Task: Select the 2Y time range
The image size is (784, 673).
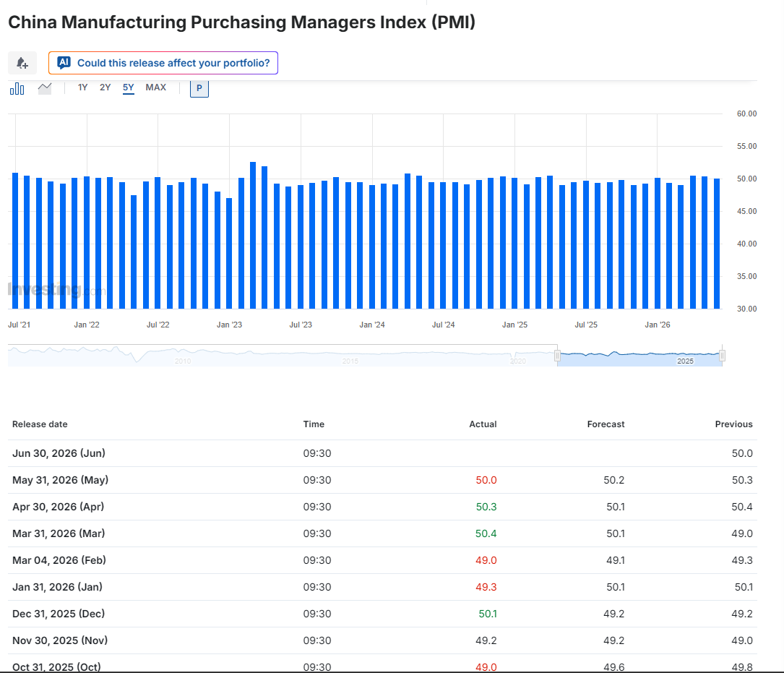Action: click(105, 87)
